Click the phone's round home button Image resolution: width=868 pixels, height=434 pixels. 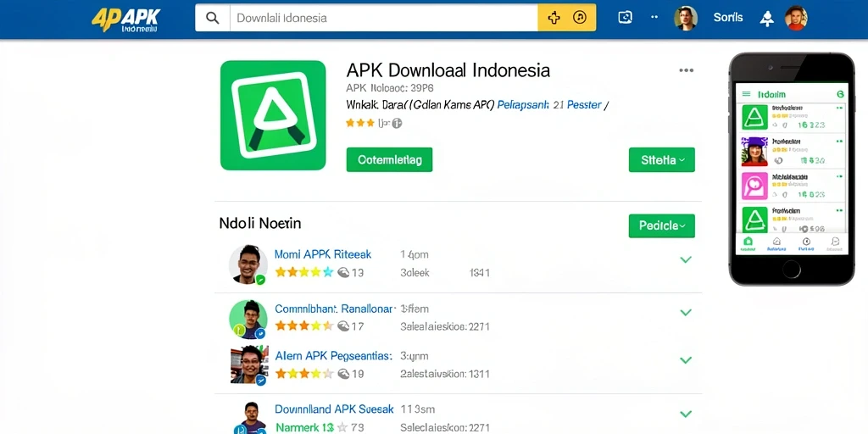click(792, 270)
